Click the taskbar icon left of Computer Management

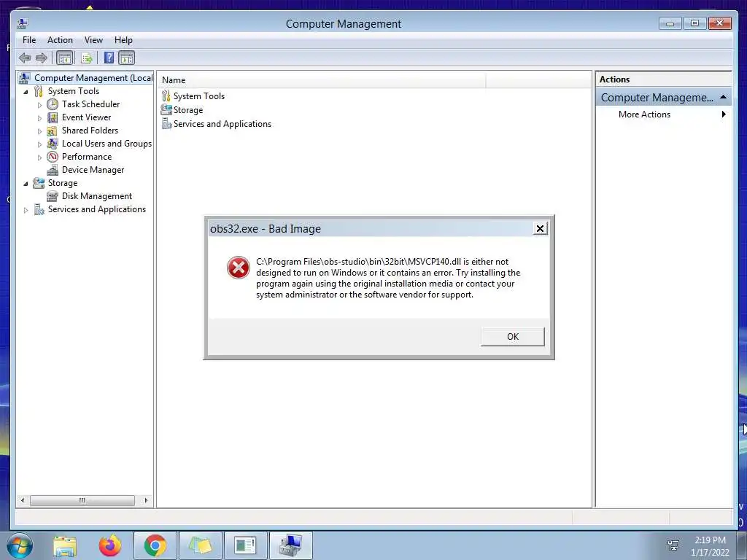point(245,545)
